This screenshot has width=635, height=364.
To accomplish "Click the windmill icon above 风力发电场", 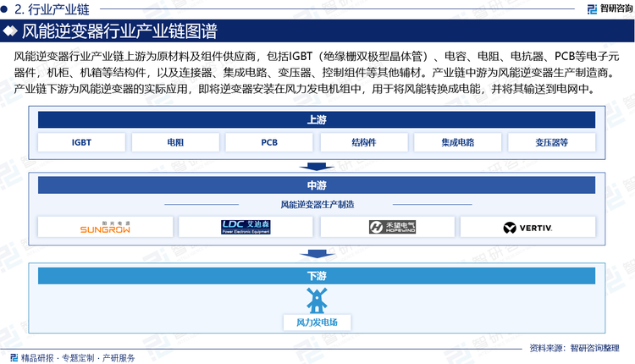I will 317,300.
